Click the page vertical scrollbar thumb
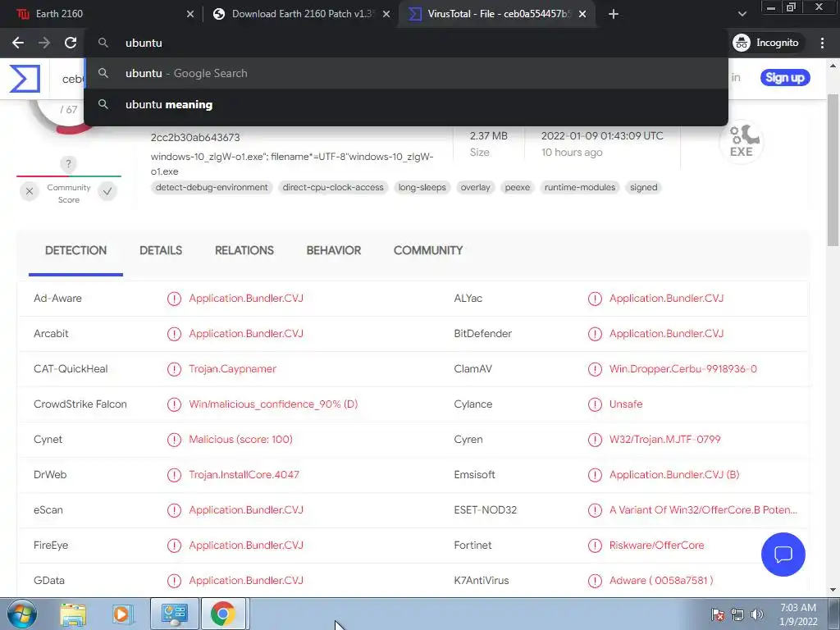 833,170
